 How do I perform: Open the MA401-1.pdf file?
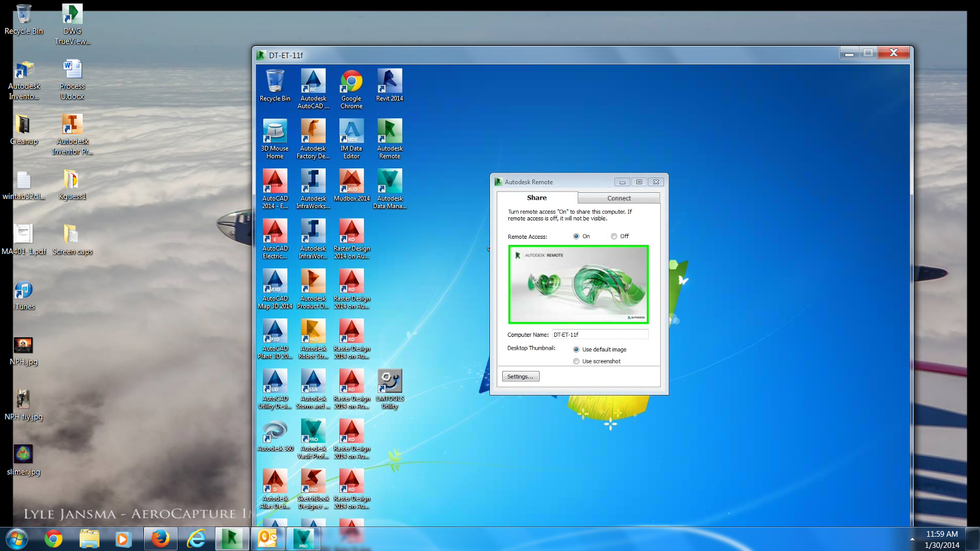pyautogui.click(x=24, y=239)
